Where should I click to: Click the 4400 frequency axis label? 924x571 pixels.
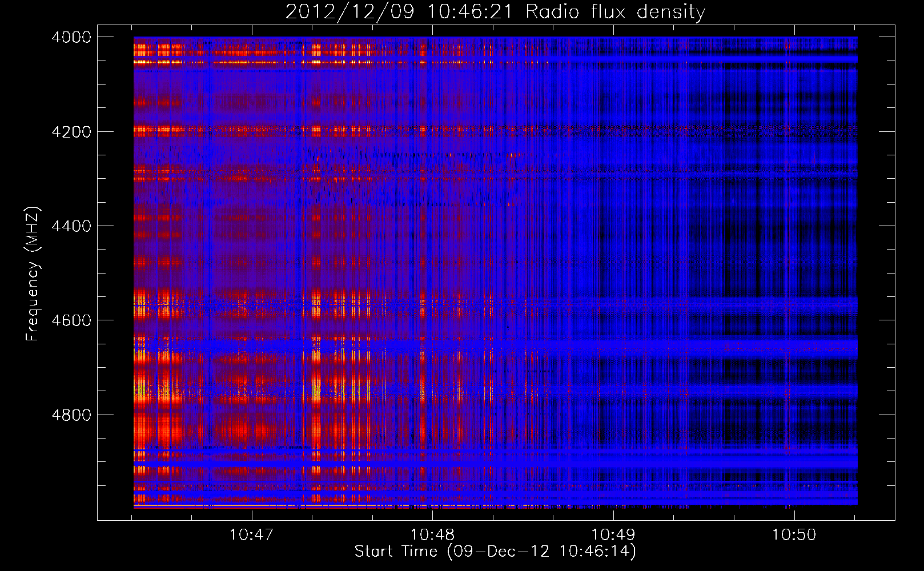click(x=71, y=226)
